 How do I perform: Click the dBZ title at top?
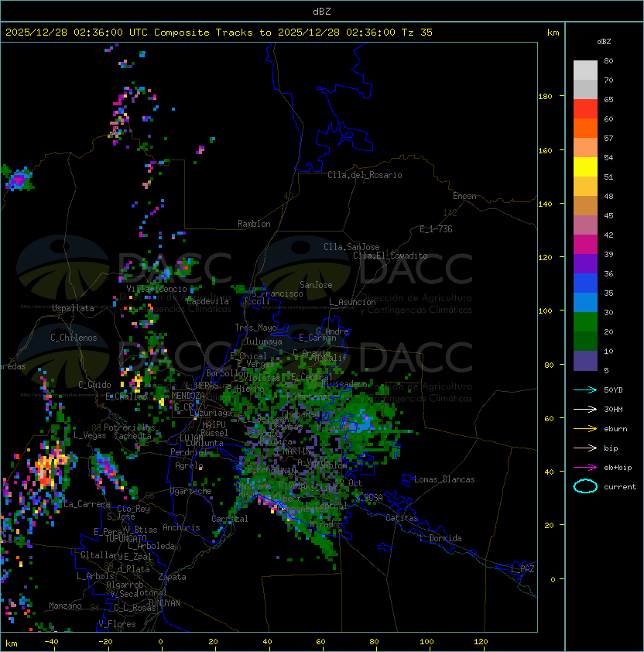[x=322, y=11]
